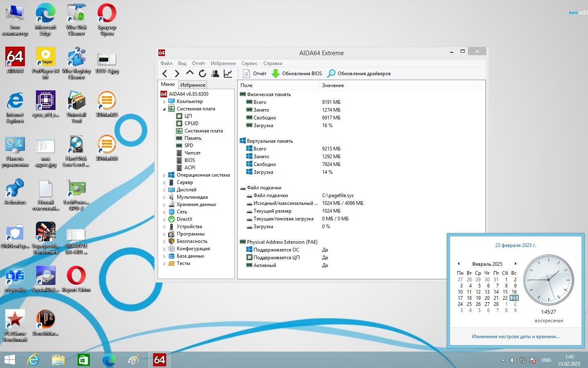The height and width of the screenshot is (368, 588).
Task: Go to previous month in calendar
Action: click(459, 264)
